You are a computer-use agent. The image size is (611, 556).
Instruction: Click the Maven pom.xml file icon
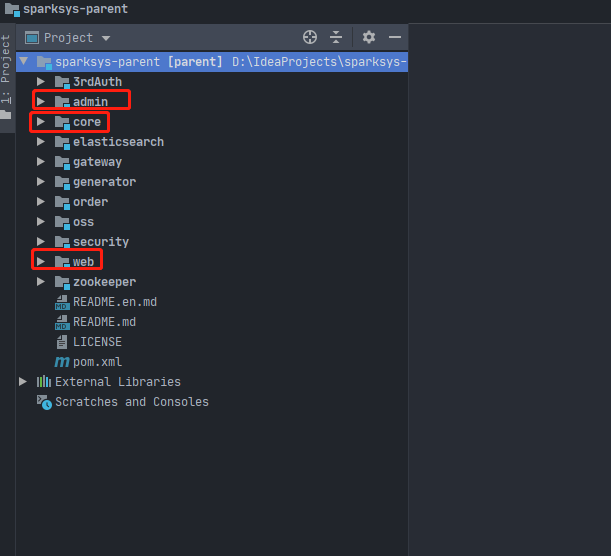click(x=62, y=362)
